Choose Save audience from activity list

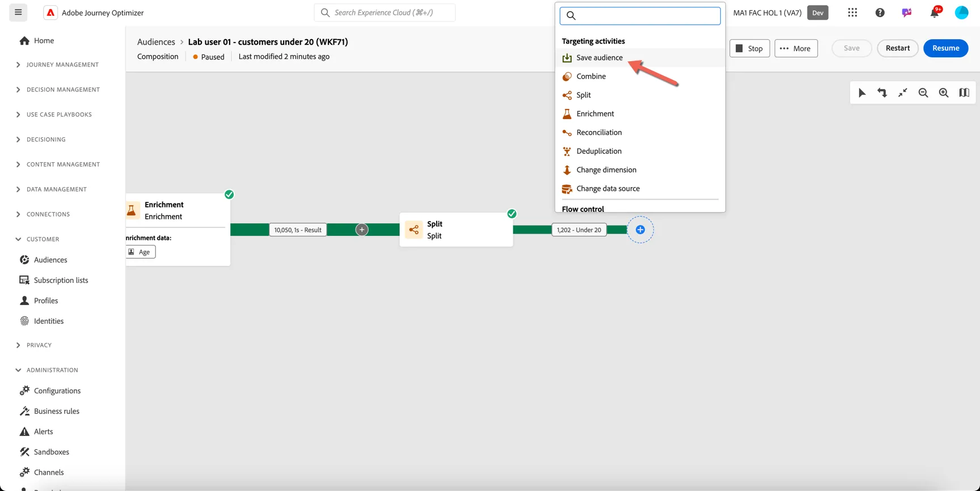[x=640, y=58]
